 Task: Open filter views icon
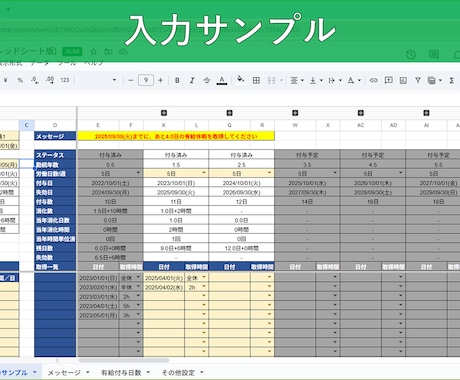pos(432,80)
